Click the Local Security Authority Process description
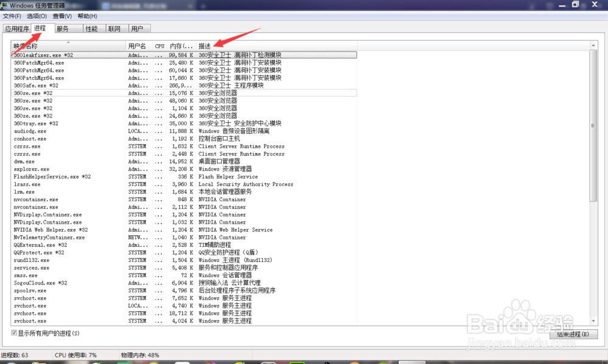Screen dimensions: 608x364 coord(246,184)
